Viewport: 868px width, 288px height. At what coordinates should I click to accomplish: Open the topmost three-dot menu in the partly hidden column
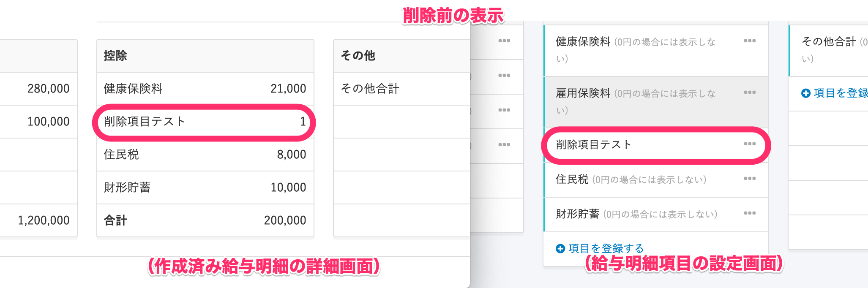(504, 41)
